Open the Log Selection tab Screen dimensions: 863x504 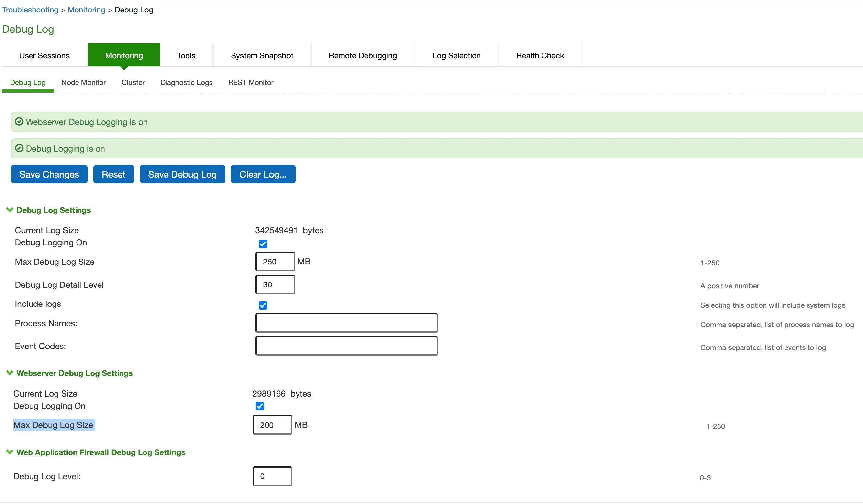point(456,55)
